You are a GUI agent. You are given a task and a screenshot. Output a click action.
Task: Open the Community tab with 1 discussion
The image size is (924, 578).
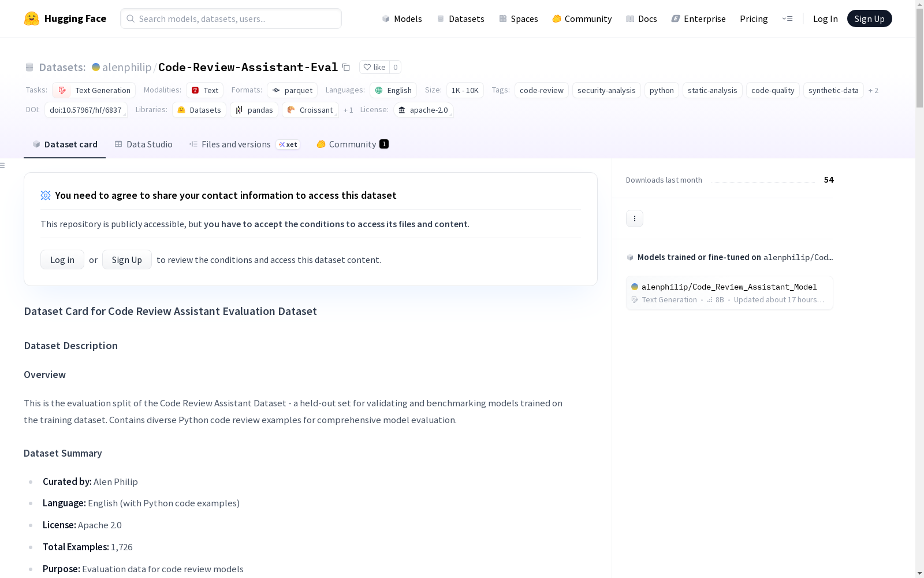[352, 144]
